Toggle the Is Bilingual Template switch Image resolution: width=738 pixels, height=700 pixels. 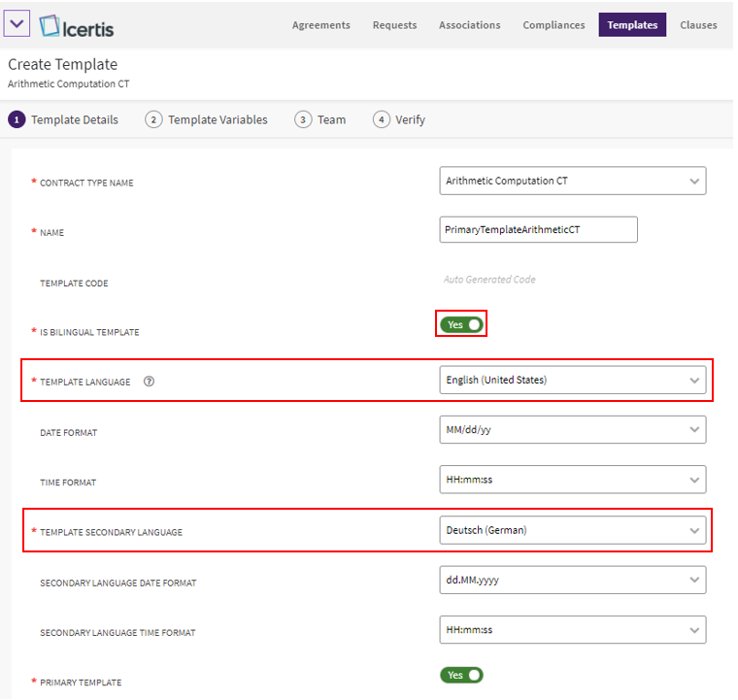coord(461,324)
